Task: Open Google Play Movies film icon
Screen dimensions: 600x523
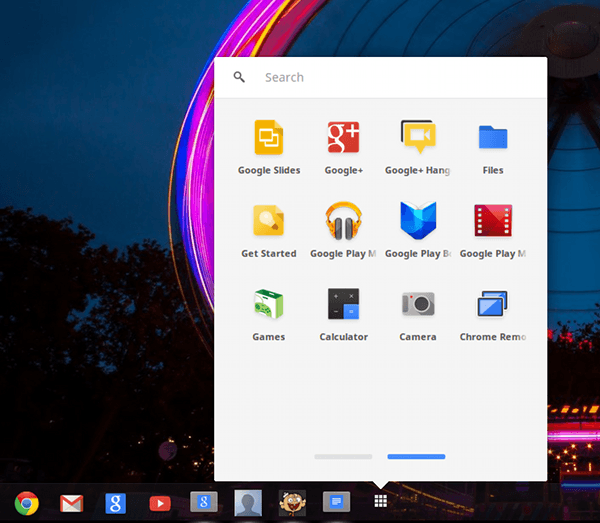Action: click(x=493, y=220)
